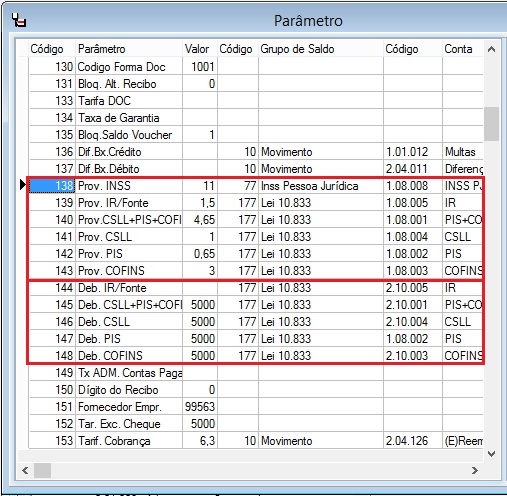Click value 1,5 in Prov. IR/Fonte row
The image size is (507, 496).
click(x=200, y=203)
